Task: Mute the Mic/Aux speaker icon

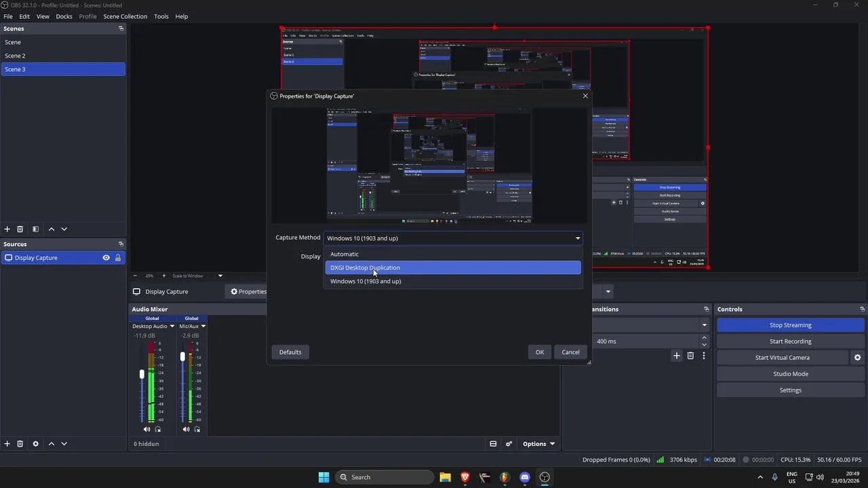Action: click(186, 429)
